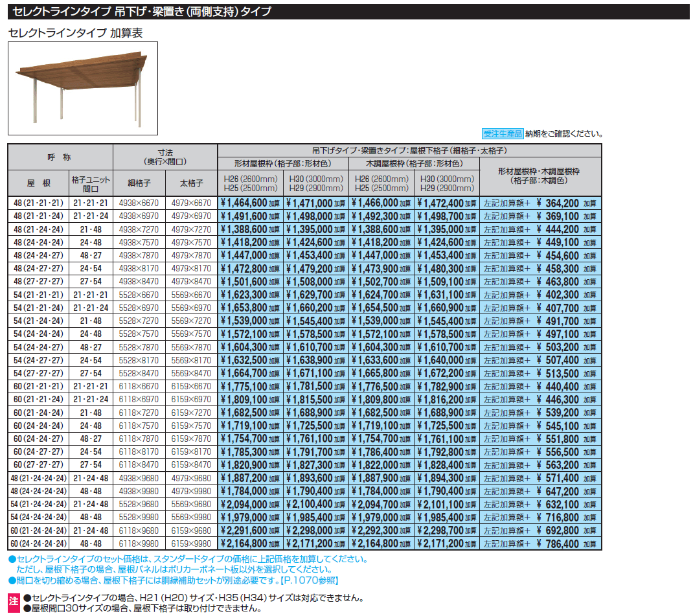Click the 形材屋根枠(格子部:形材色) header
Screen dimensions: 693x616
283,163
